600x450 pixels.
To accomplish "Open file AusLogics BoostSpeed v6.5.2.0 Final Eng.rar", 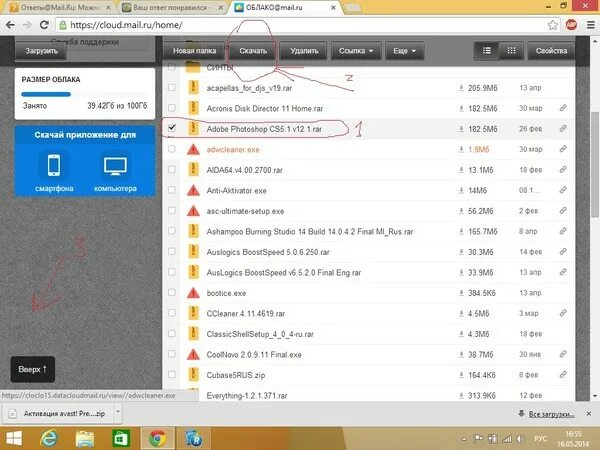I will (284, 272).
